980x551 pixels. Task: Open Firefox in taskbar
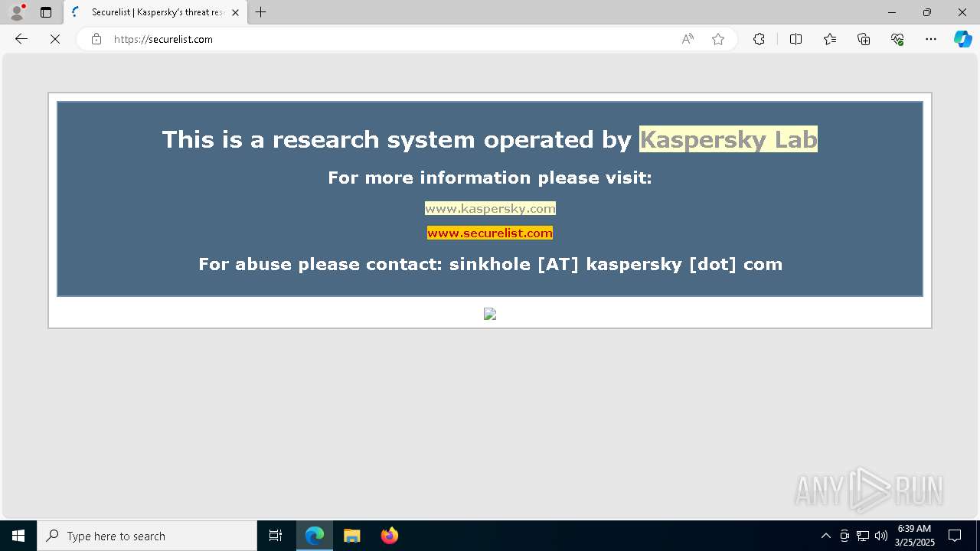point(390,536)
